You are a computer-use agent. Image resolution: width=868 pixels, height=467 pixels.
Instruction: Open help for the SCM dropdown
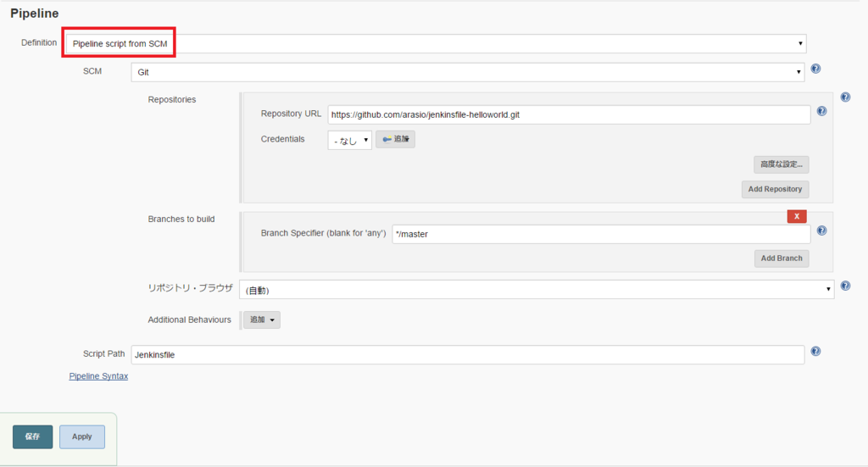point(815,69)
